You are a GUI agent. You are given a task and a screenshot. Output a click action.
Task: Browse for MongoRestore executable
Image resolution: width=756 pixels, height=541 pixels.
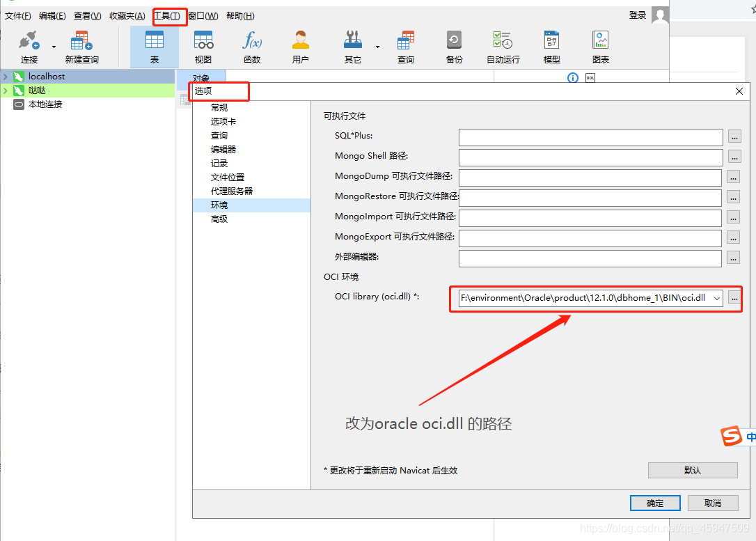[733, 198]
